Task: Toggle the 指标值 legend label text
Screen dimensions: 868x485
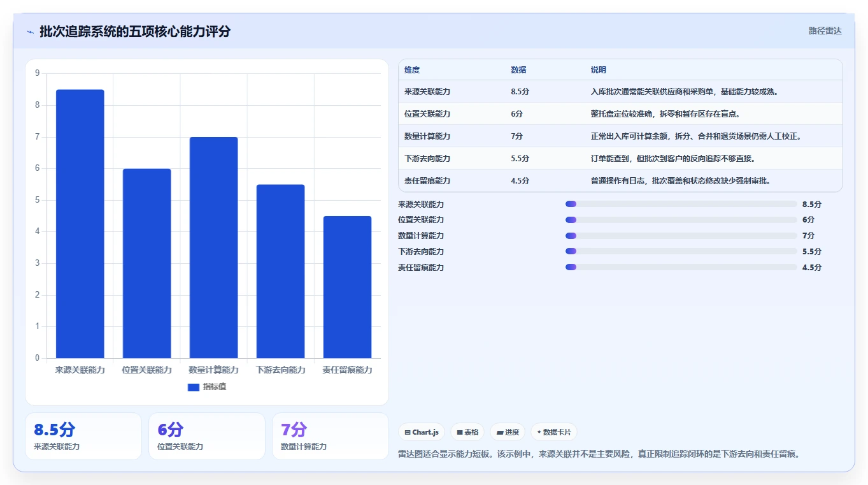Action: point(215,387)
